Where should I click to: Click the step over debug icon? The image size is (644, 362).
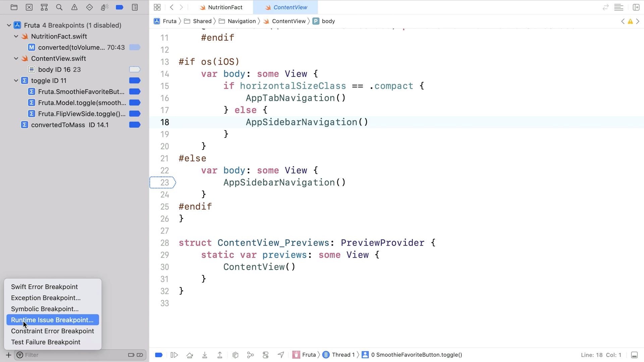(x=190, y=355)
